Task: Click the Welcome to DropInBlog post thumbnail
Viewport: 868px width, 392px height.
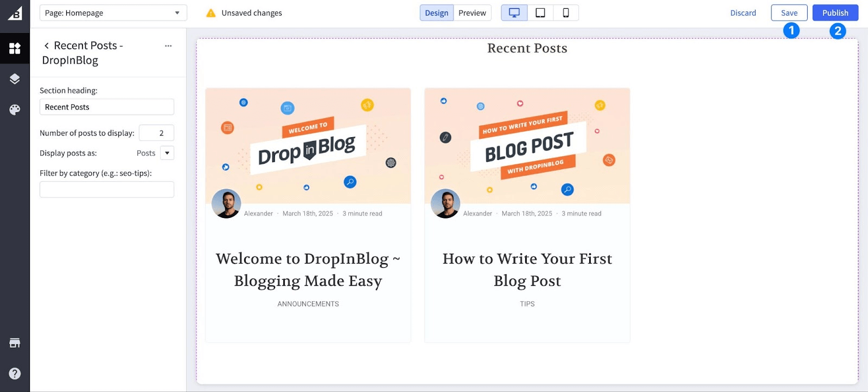Action: [x=308, y=145]
